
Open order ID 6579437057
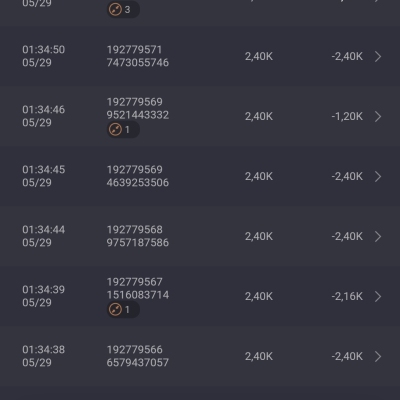tap(138, 363)
